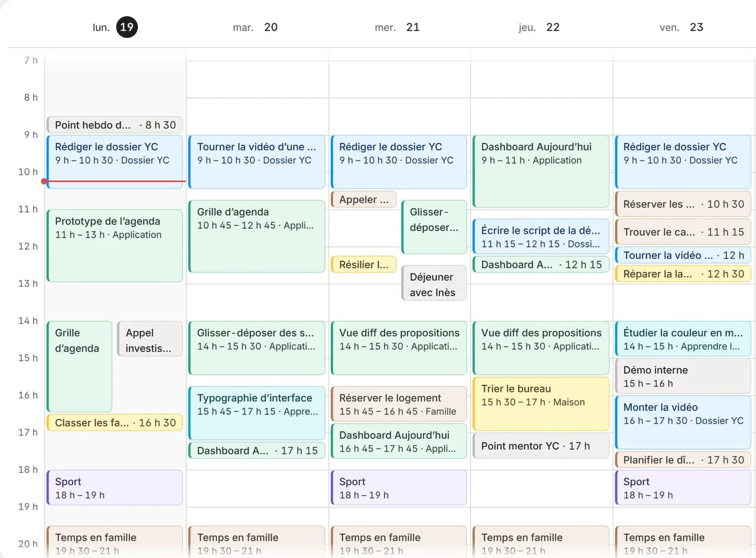The height and width of the screenshot is (558, 756).
Task: Open the 'Résilier l...' task
Action: click(x=363, y=264)
